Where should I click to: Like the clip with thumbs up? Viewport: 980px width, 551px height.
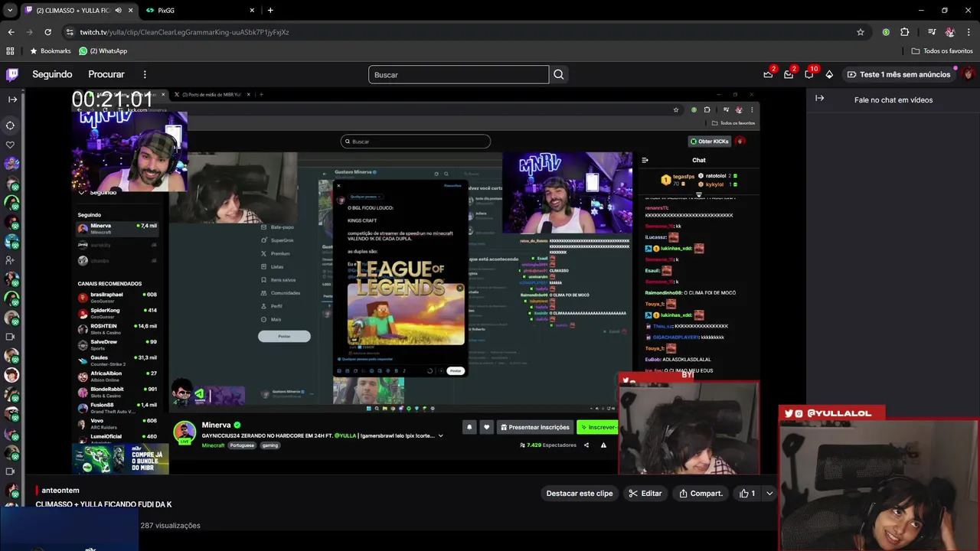coord(747,494)
